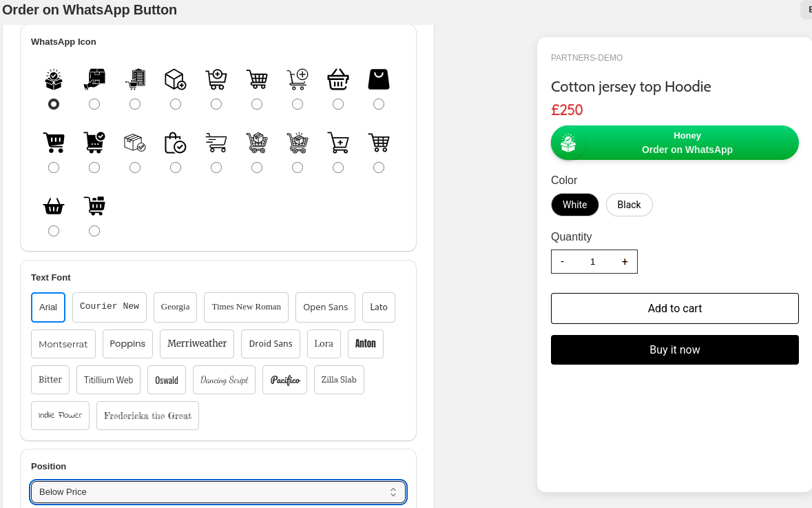Select radio button under outlined basket icon
This screenshot has height=508, width=812.
tap(338, 104)
